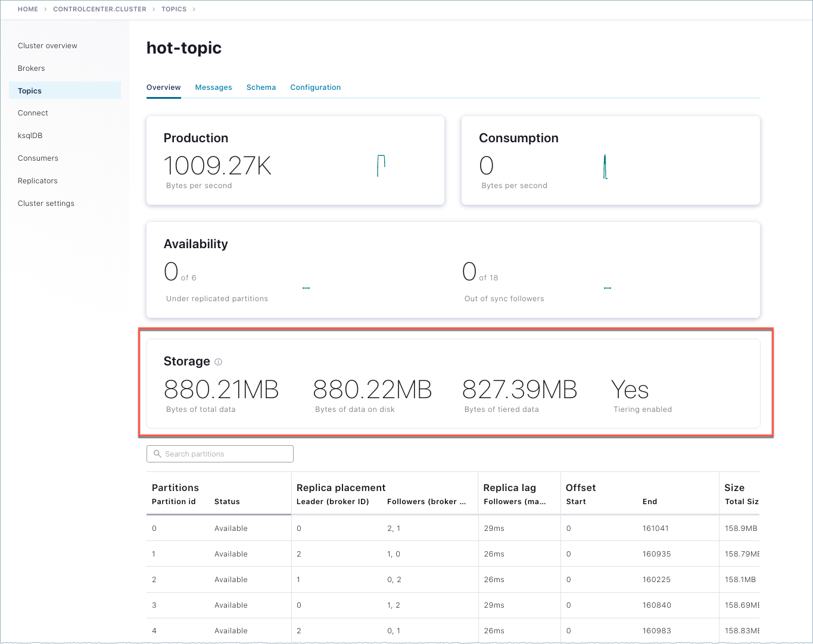Image resolution: width=813 pixels, height=644 pixels.
Task: Open Cluster overview in the sidebar
Action: point(48,46)
